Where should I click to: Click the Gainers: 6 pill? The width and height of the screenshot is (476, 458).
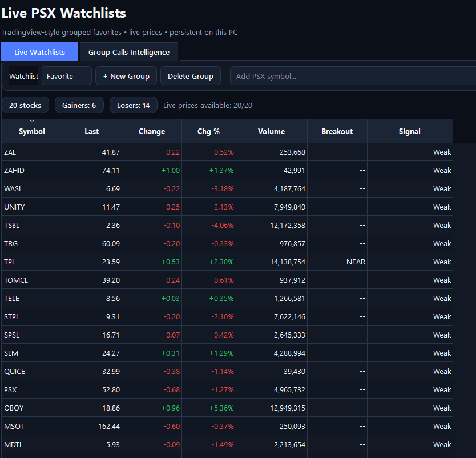click(x=79, y=105)
